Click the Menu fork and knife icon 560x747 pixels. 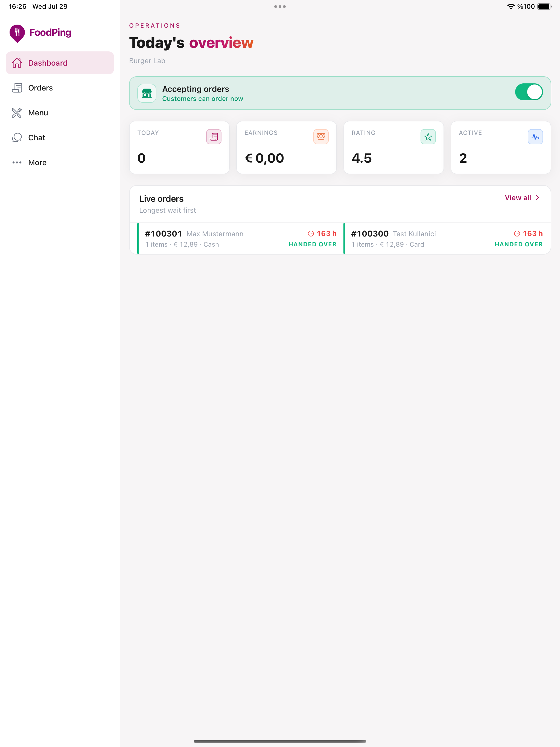coord(17,113)
